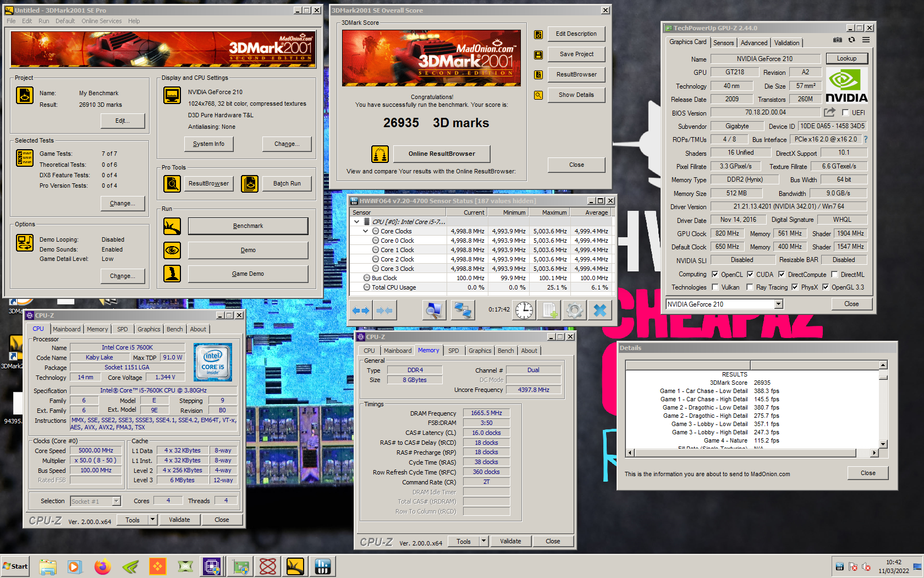
Task: Toggle the Vulkan checkbox
Action: pos(715,287)
